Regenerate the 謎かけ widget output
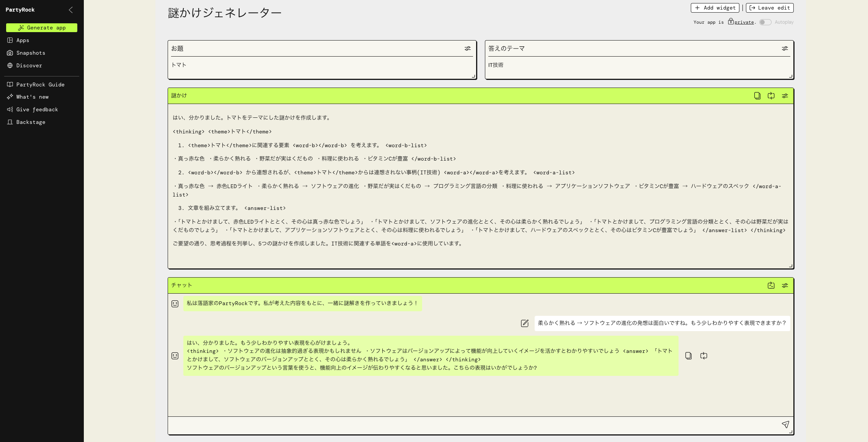 point(771,96)
